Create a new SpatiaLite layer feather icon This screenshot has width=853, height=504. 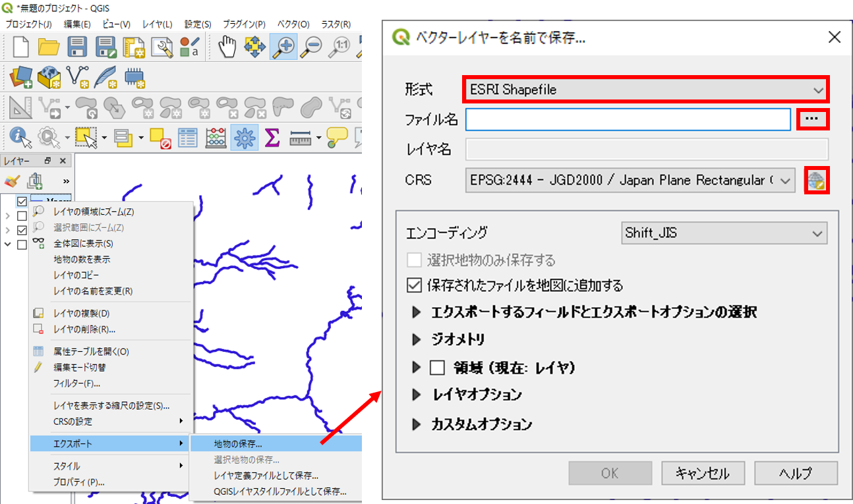click(105, 76)
